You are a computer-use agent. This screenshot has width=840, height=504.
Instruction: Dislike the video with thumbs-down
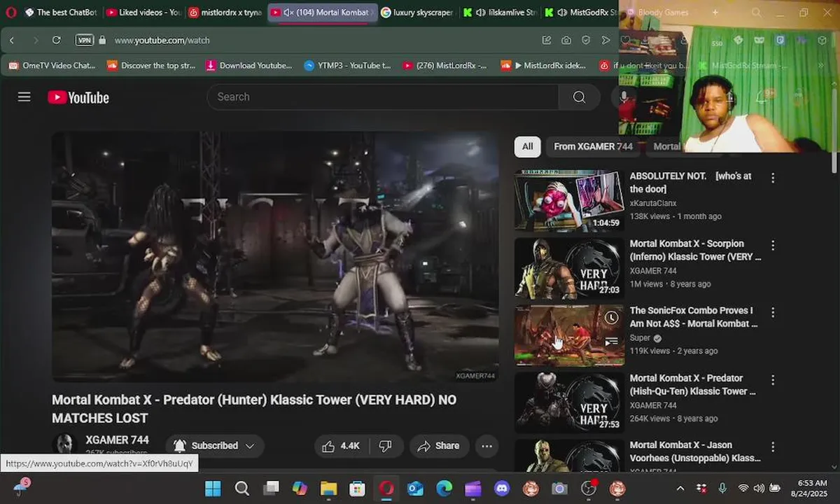[386, 446]
